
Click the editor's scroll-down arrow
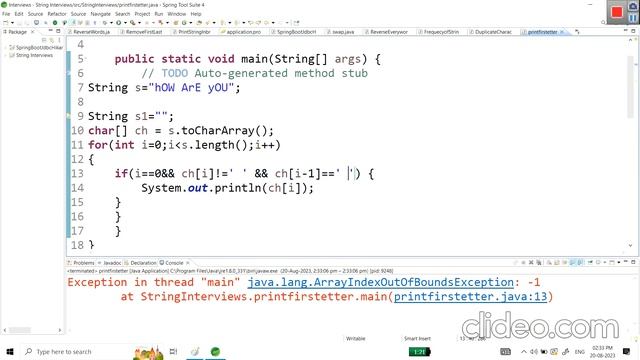click(x=630, y=246)
